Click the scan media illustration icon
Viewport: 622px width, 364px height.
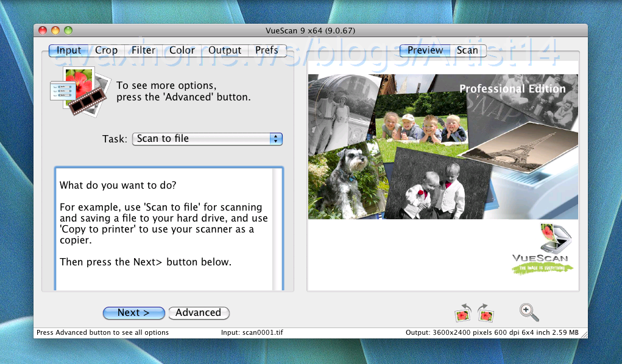pos(80,92)
